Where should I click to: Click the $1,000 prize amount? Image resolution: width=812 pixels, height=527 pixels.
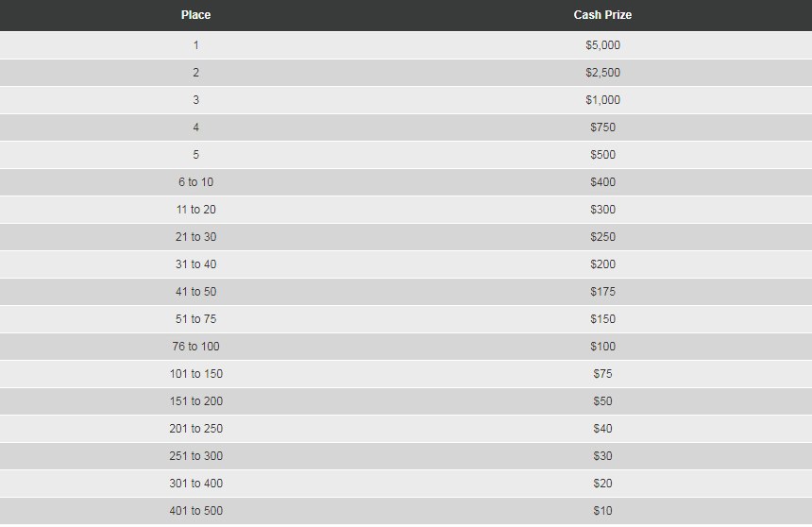pos(602,99)
